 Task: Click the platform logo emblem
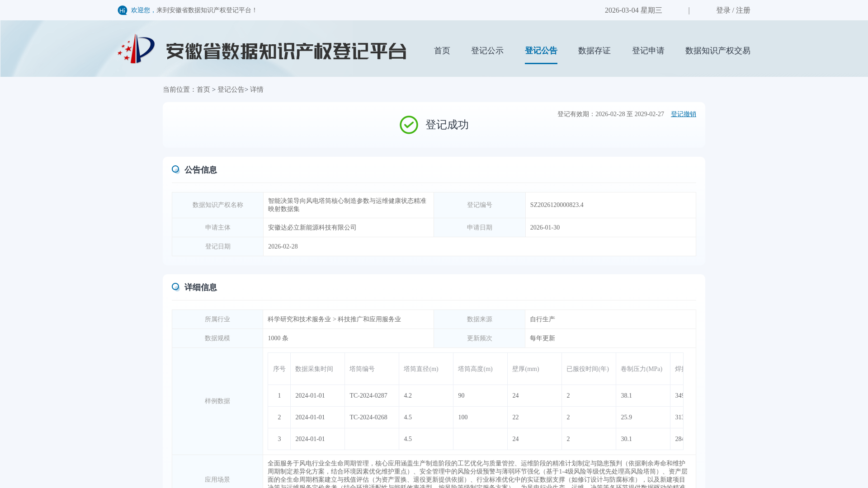coord(136,49)
